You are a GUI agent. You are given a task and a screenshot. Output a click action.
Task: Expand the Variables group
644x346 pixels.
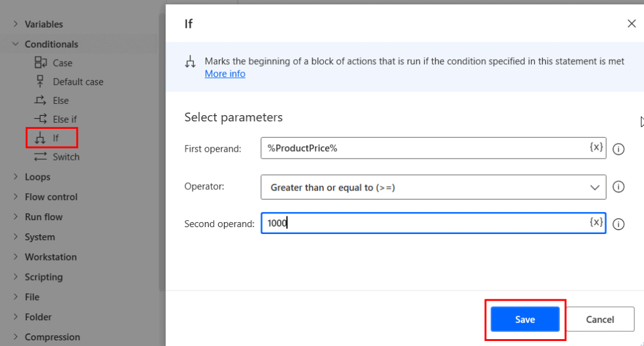16,24
